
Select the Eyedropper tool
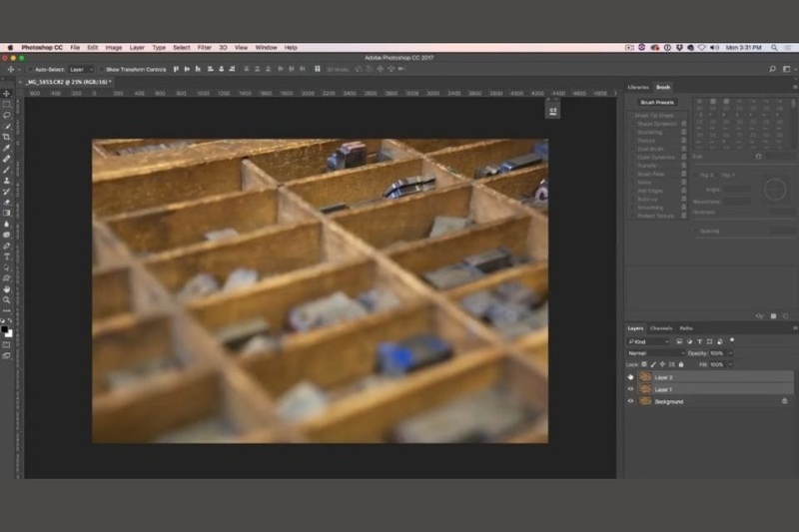[7, 148]
